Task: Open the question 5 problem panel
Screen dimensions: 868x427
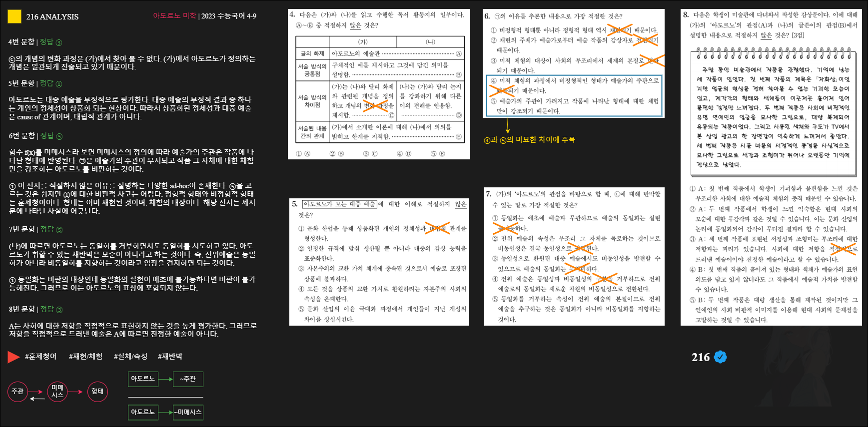Action: [379, 262]
